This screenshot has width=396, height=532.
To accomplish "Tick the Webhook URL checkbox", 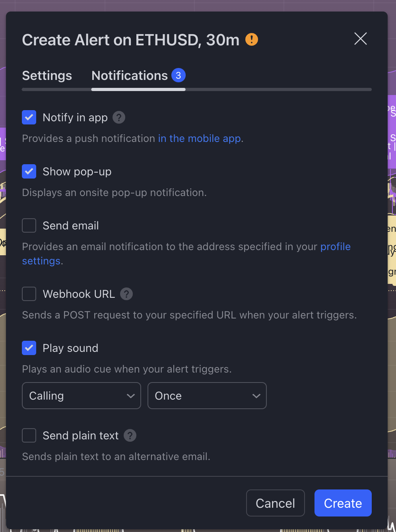I will pyautogui.click(x=29, y=294).
